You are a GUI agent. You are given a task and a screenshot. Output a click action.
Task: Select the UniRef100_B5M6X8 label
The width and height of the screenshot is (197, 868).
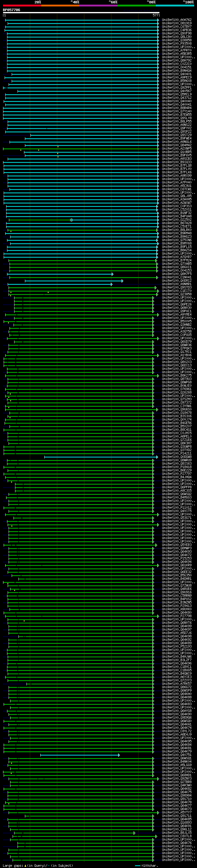177,81
